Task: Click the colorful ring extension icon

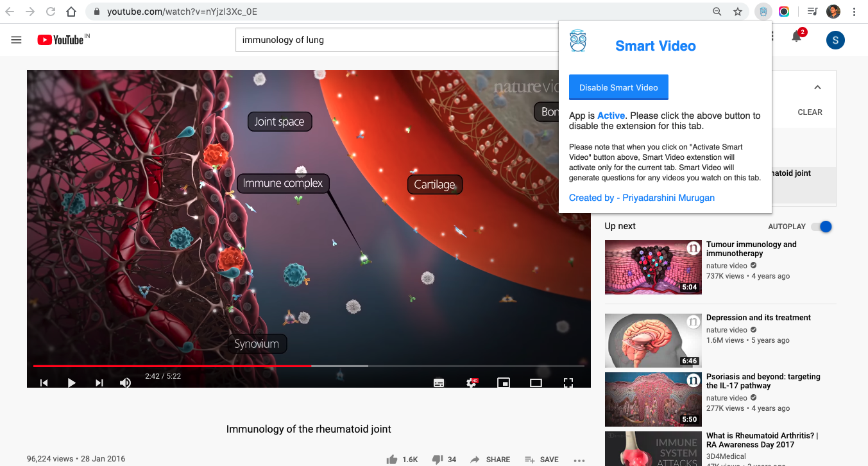Action: (784, 12)
